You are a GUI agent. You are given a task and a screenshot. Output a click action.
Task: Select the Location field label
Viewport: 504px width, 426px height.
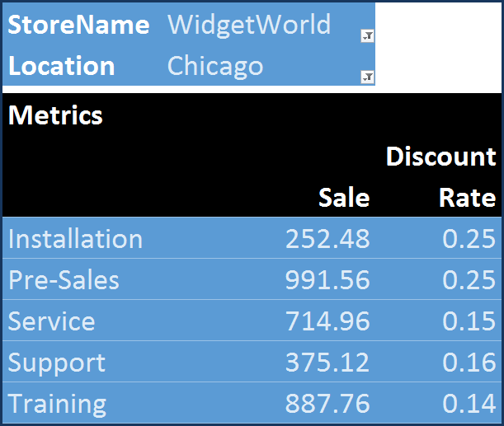coord(62,66)
